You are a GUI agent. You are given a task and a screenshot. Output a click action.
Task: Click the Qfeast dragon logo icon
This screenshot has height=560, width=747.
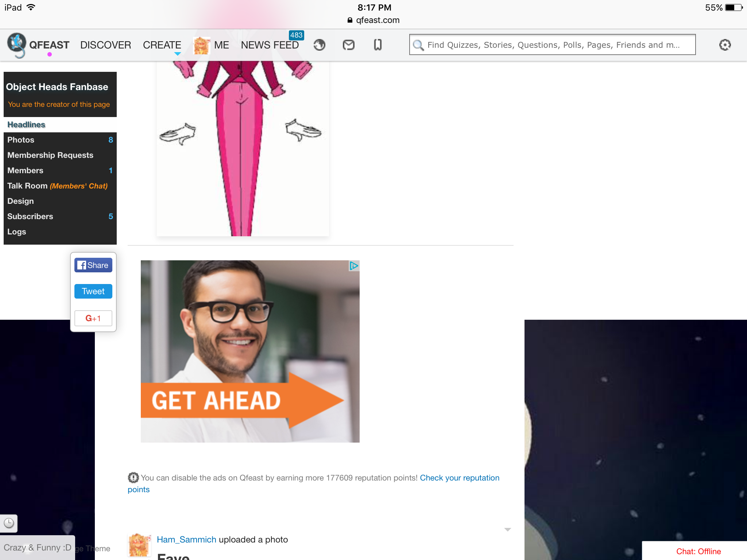click(x=16, y=45)
